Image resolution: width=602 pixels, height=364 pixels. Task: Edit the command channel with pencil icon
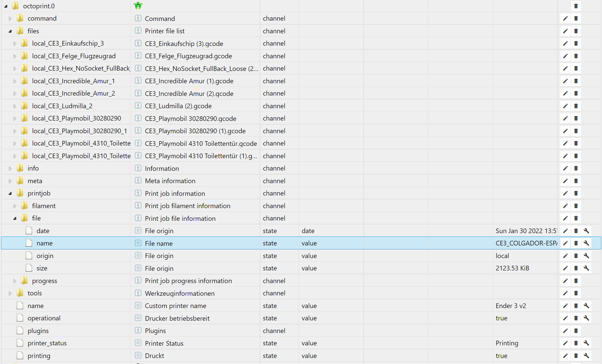[565, 18]
